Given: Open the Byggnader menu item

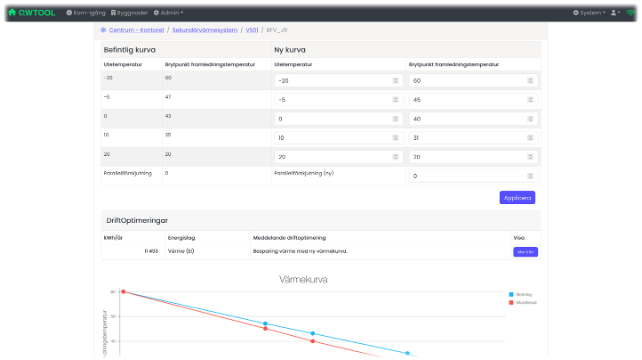Looking at the screenshot, I should click(129, 13).
